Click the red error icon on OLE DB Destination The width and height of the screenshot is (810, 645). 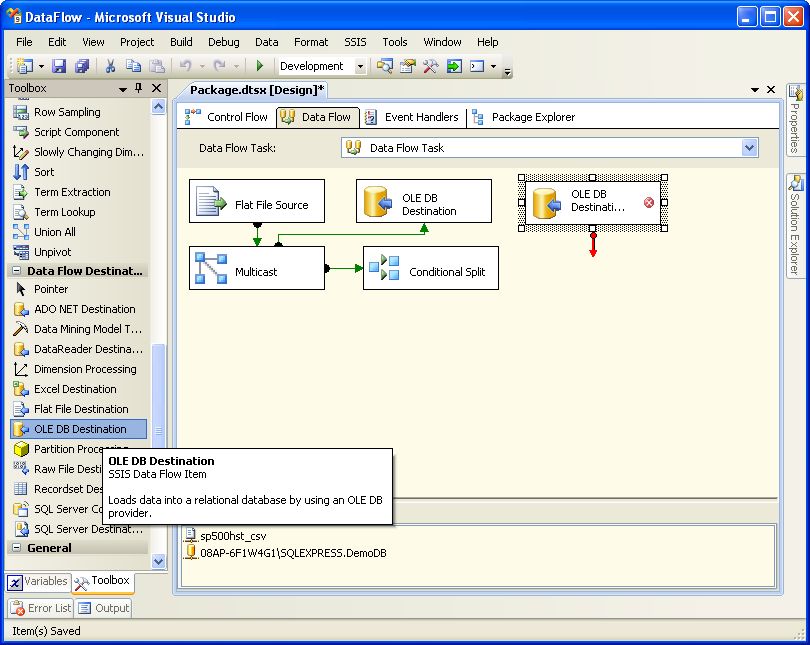648,202
